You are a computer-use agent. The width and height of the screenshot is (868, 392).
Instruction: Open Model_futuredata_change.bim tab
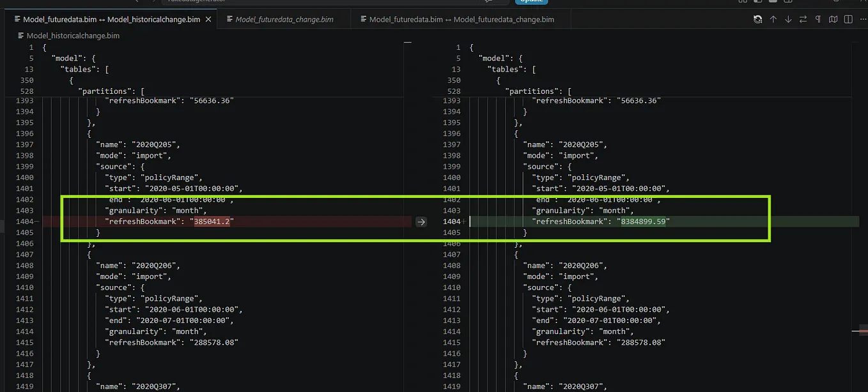click(284, 19)
